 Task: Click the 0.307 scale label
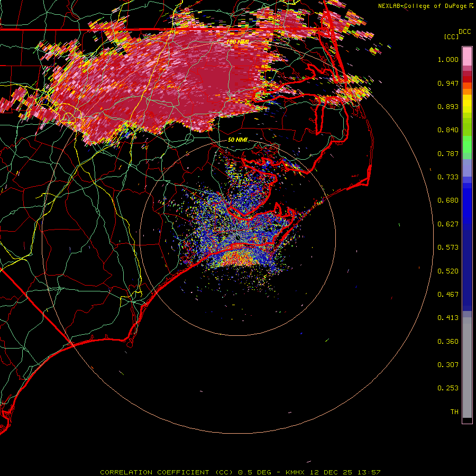pyautogui.click(x=448, y=365)
